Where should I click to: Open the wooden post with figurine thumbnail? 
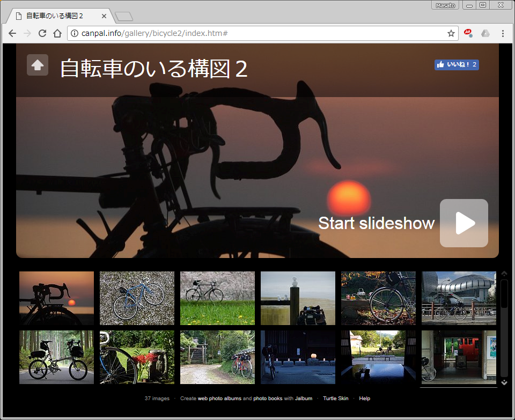(298, 298)
